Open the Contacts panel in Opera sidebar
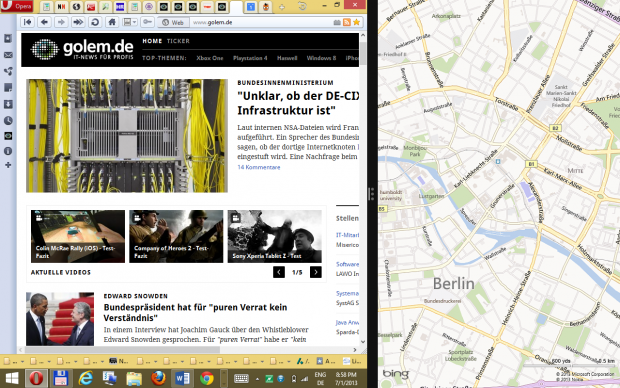This screenshot has height=388, width=620. [x=8, y=71]
